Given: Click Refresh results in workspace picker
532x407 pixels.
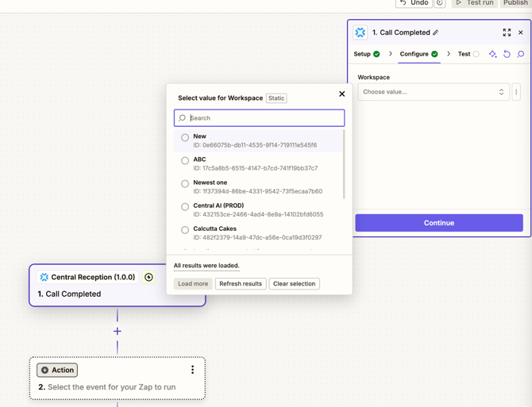Looking at the screenshot, I should pos(241,283).
